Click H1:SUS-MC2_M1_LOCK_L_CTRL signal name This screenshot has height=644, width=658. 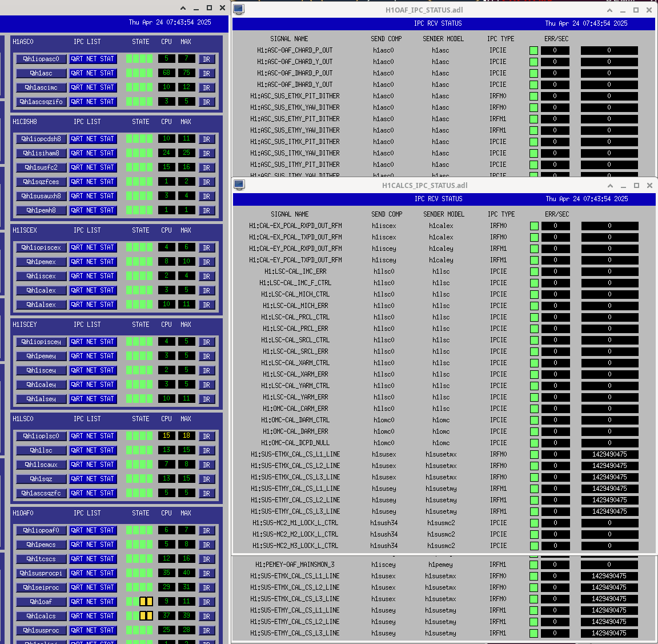(x=295, y=523)
